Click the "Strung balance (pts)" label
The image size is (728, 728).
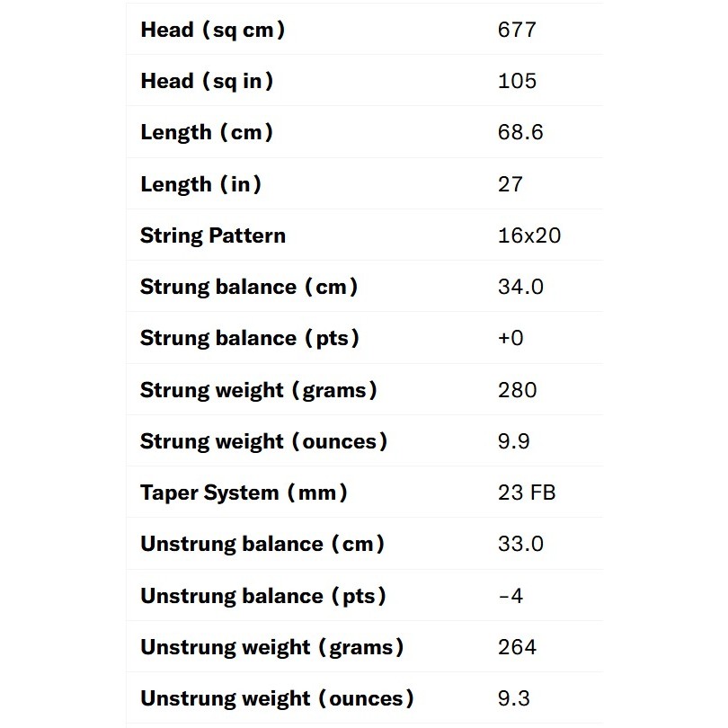point(250,338)
